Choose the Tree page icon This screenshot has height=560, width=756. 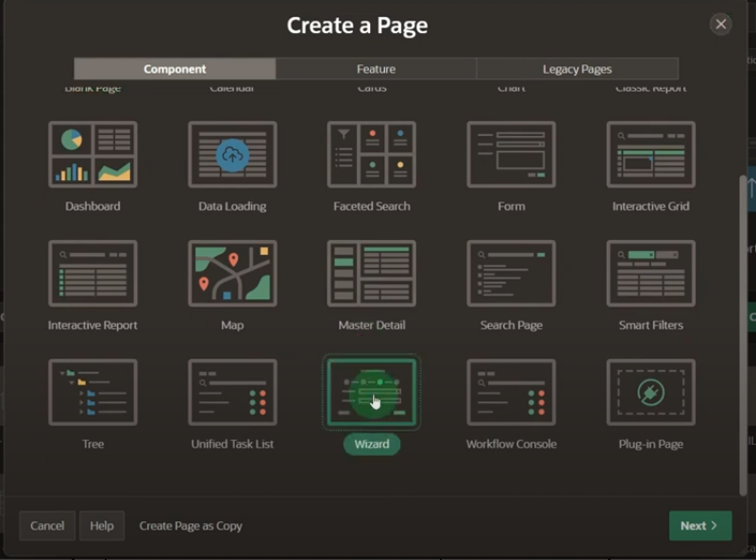pos(92,392)
